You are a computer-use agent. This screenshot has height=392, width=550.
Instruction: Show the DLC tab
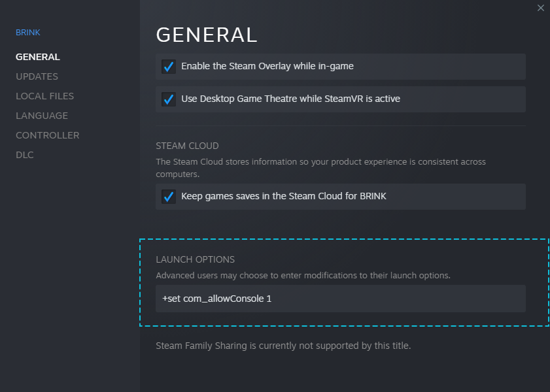tap(25, 155)
